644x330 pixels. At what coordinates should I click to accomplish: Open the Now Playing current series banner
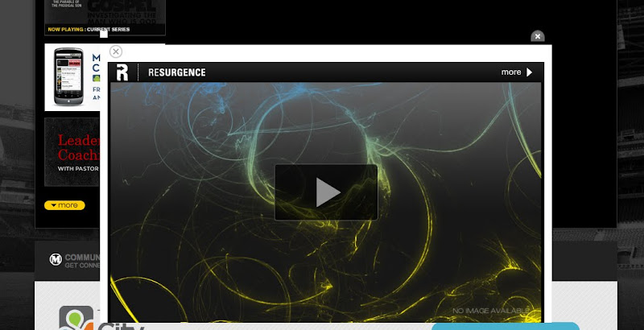(x=89, y=30)
